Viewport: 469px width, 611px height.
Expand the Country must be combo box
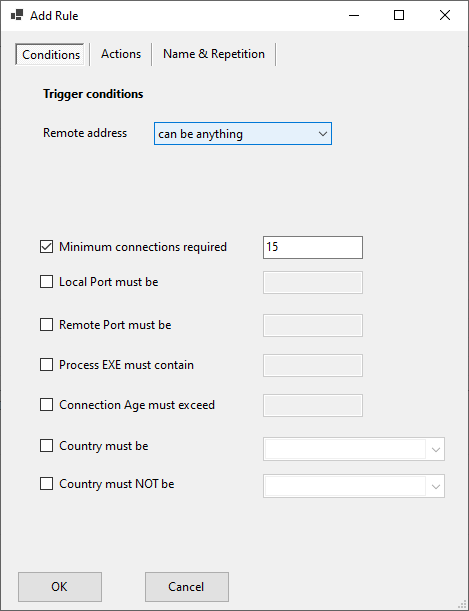click(354, 449)
